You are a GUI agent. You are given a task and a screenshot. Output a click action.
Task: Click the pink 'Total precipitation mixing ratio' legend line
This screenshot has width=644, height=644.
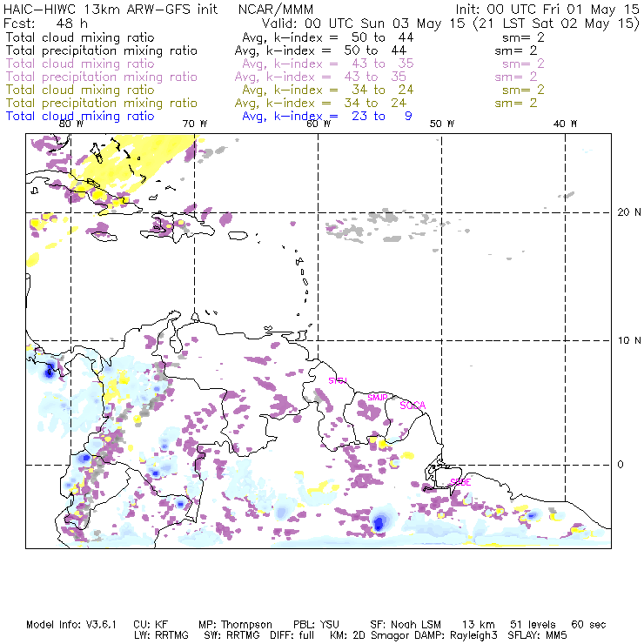click(102, 77)
